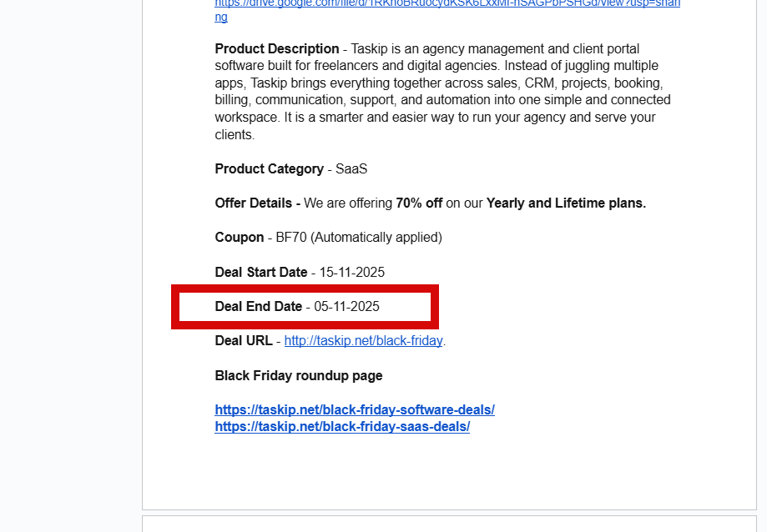
Task: Click the '(Automatically applied)' coupon note
Action: tap(378, 238)
